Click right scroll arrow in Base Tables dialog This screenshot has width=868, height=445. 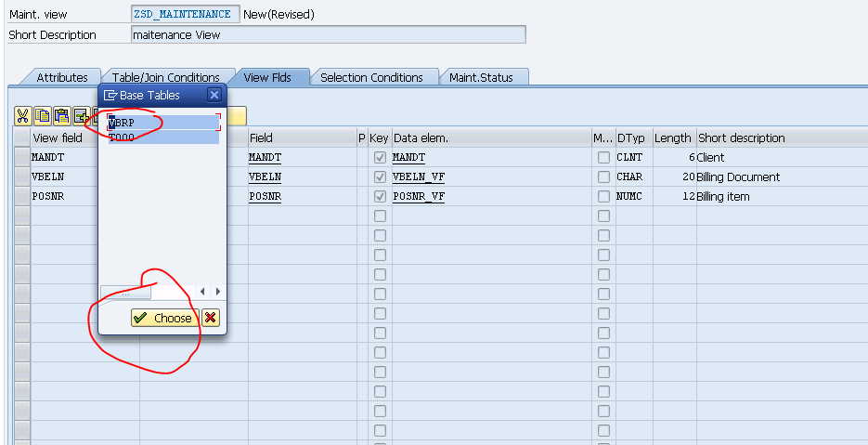tap(217, 292)
